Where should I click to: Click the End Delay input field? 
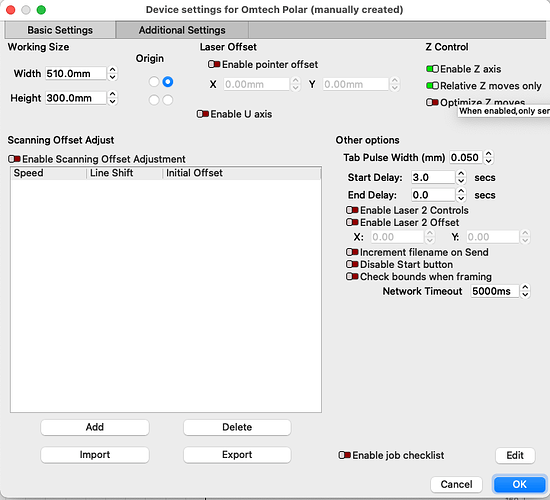click(x=433, y=195)
